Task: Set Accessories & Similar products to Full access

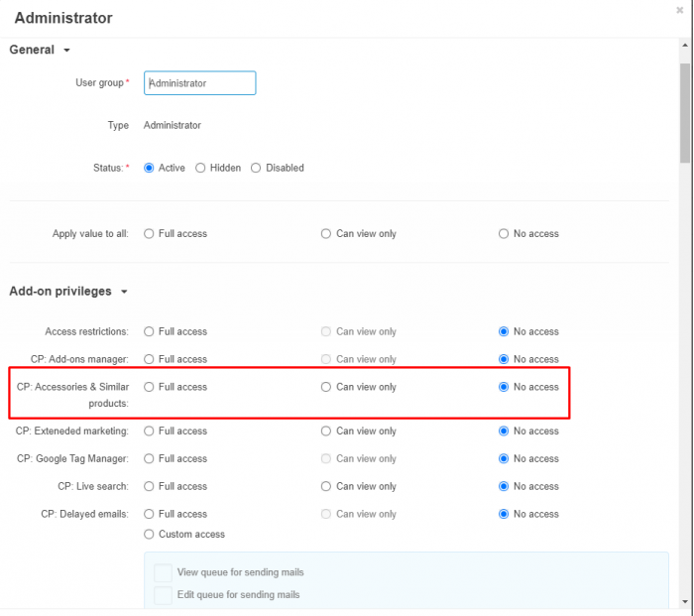Action: click(149, 387)
